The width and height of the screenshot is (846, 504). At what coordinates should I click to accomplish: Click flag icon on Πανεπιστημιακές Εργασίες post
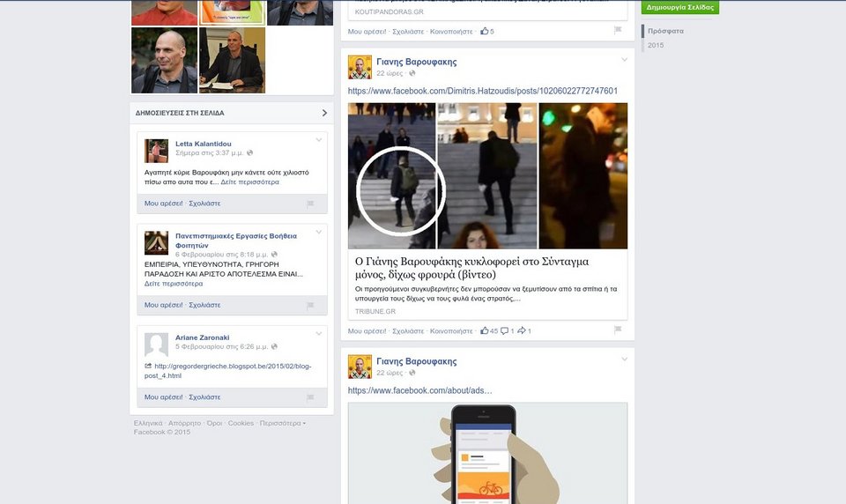310,306
